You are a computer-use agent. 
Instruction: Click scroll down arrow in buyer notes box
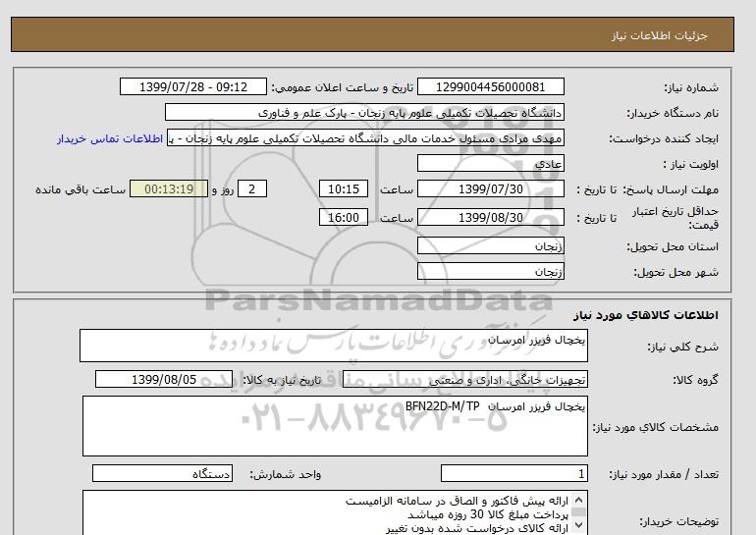pos(579,525)
